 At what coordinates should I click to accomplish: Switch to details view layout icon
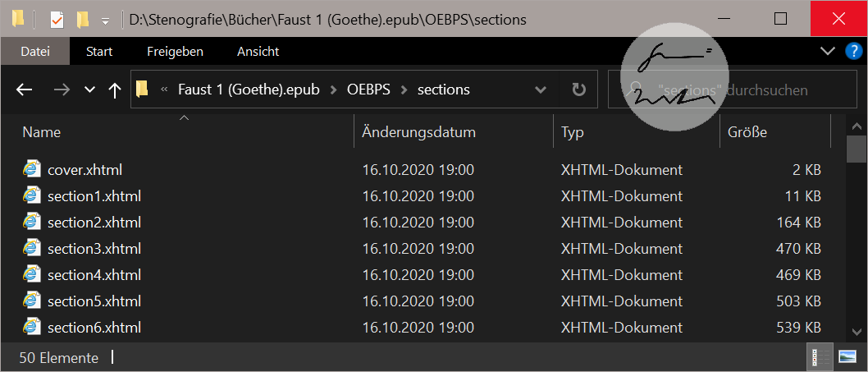tap(820, 357)
